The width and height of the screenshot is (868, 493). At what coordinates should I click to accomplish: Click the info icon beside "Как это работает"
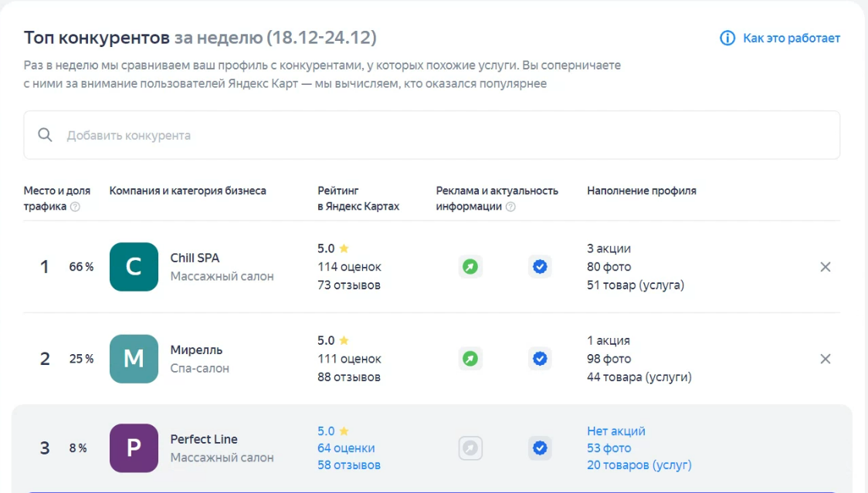727,39
